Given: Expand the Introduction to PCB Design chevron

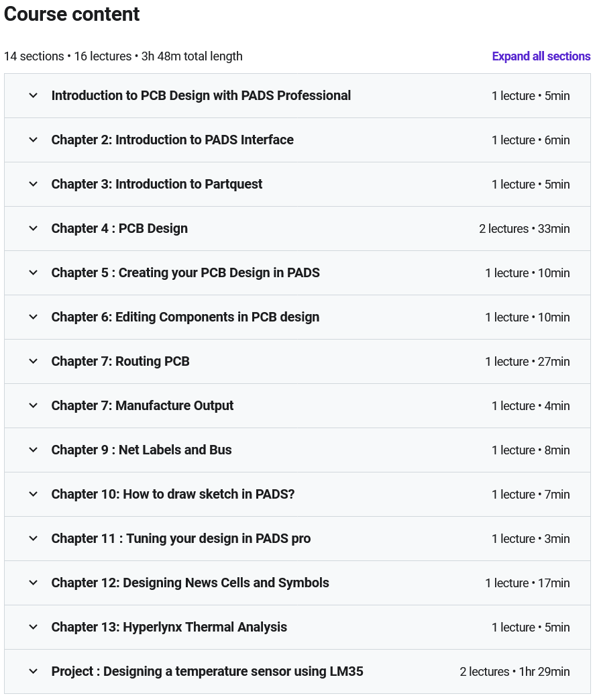Looking at the screenshot, I should point(34,96).
